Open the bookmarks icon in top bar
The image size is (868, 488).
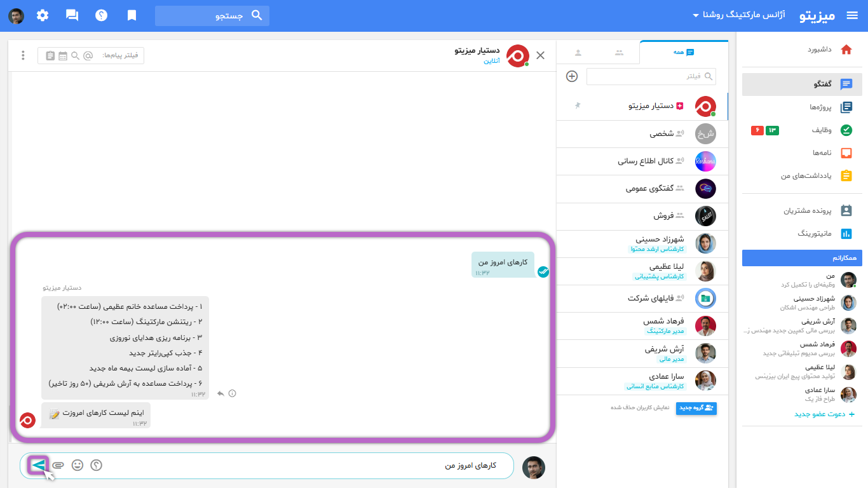(x=132, y=15)
